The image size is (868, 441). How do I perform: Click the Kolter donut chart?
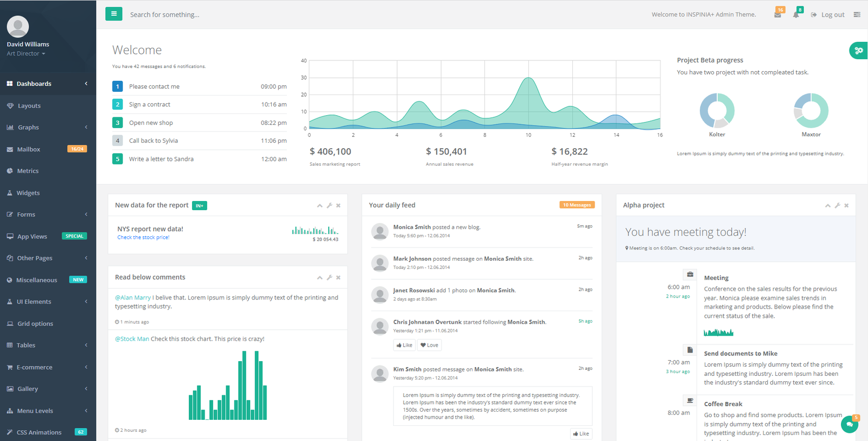pyautogui.click(x=717, y=110)
